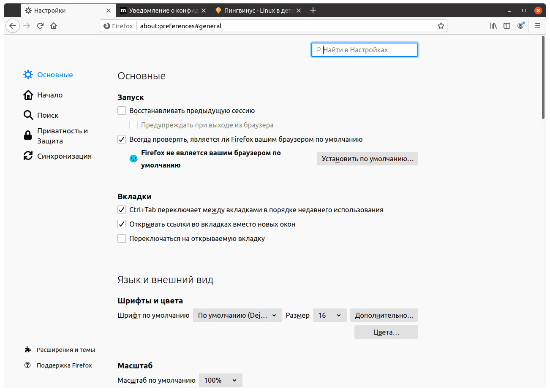
Task: Click the puzzle piece Расширения и темы icon
Action: (x=28, y=350)
